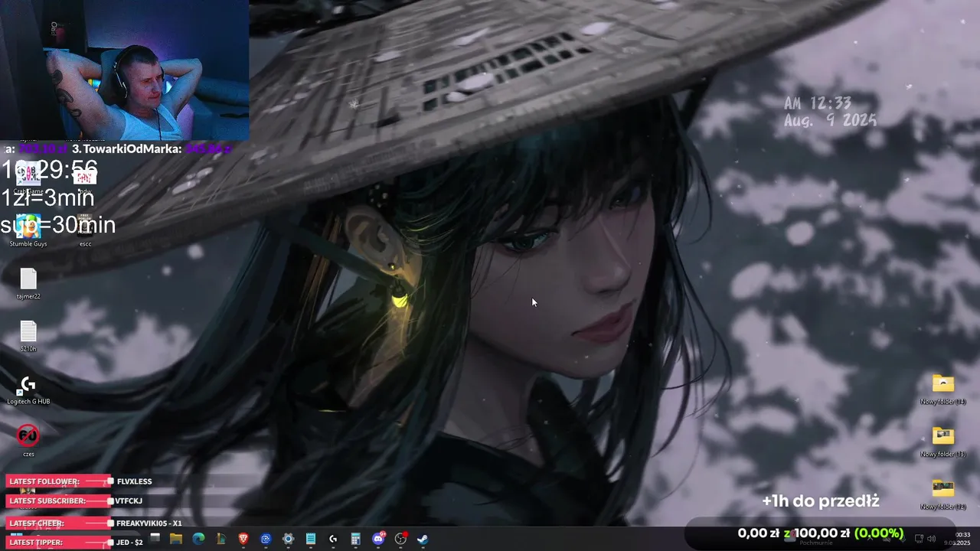Click the '+1h do przedłż' overlay text
Image resolution: width=980 pixels, height=551 pixels.
click(821, 501)
